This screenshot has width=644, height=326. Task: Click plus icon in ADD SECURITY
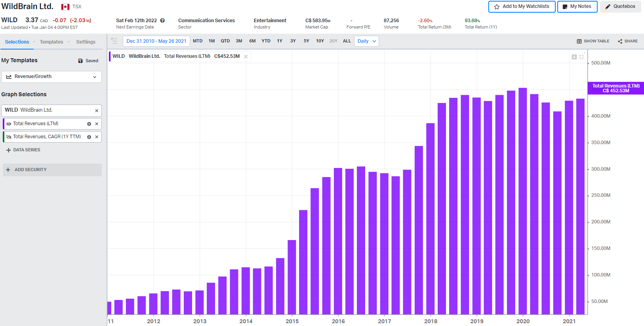coord(8,170)
